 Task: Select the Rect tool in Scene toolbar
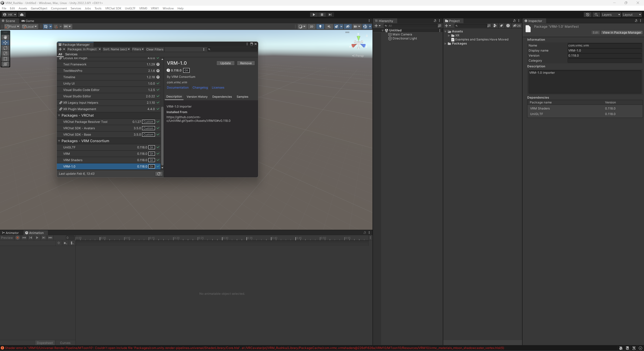pyautogui.click(x=5, y=59)
